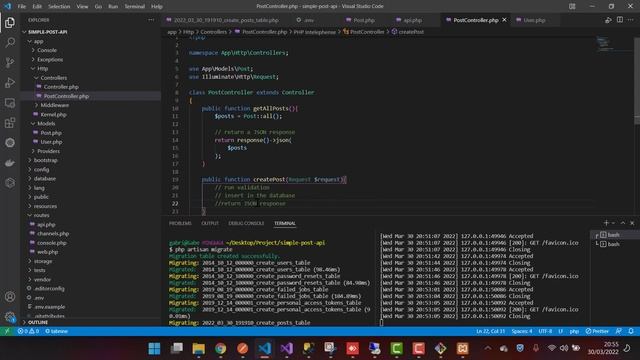640x360 pixels.
Task: Open Visual Studio from the taskbar
Action: click(x=287, y=349)
